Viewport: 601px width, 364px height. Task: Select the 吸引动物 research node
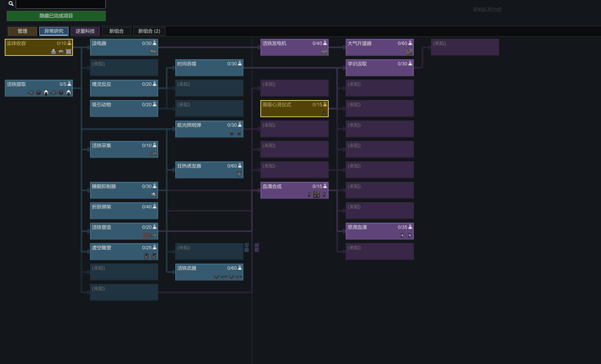pos(124,109)
